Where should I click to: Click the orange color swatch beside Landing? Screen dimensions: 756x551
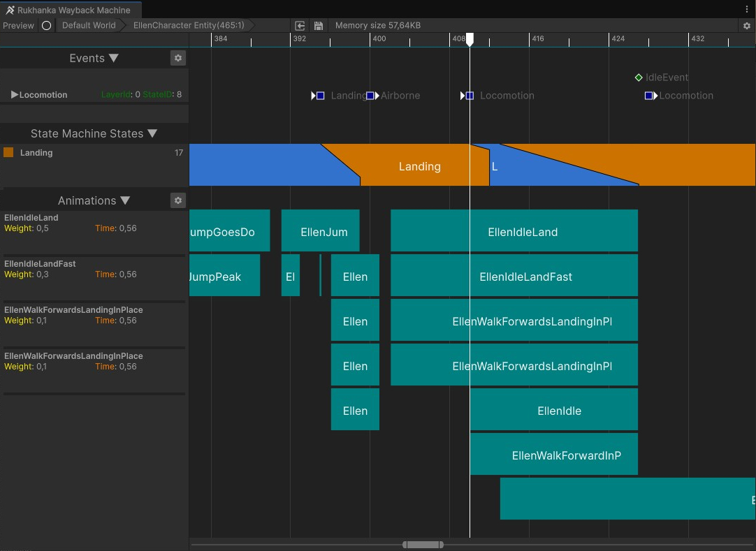click(x=9, y=152)
